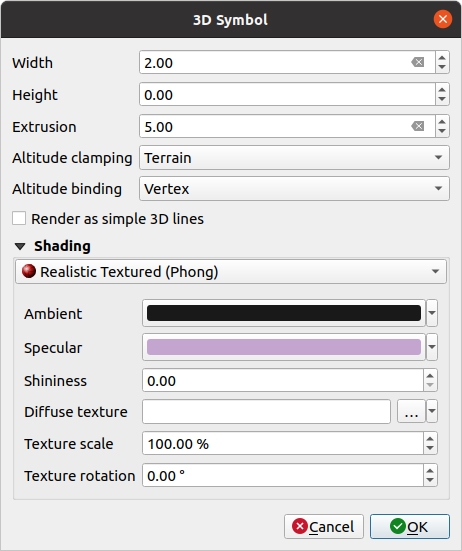Enable Render as simple 3D lines
The width and height of the screenshot is (462, 551).
pos(19,218)
